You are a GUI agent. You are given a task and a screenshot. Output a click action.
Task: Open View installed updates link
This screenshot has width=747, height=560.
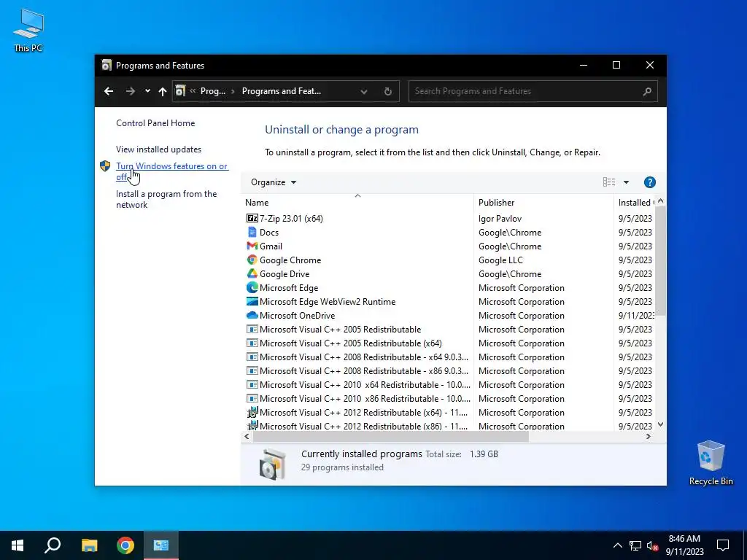[158, 149]
